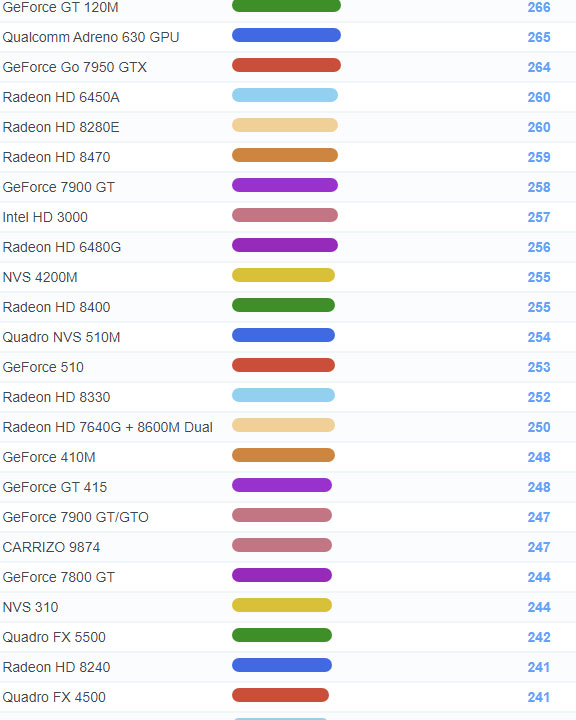
Task: Click red bar for GeForce Go 7950 GTX
Action: coord(286,65)
